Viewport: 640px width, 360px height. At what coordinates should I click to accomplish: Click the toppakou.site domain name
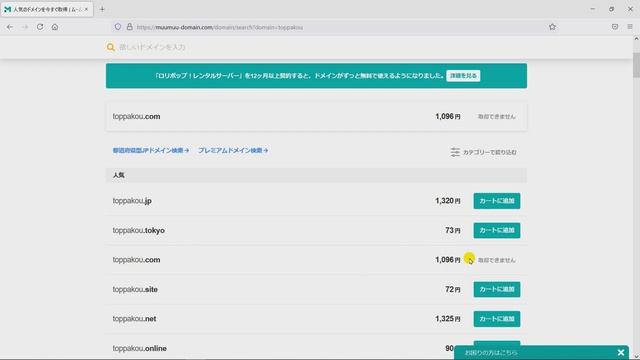(x=135, y=289)
